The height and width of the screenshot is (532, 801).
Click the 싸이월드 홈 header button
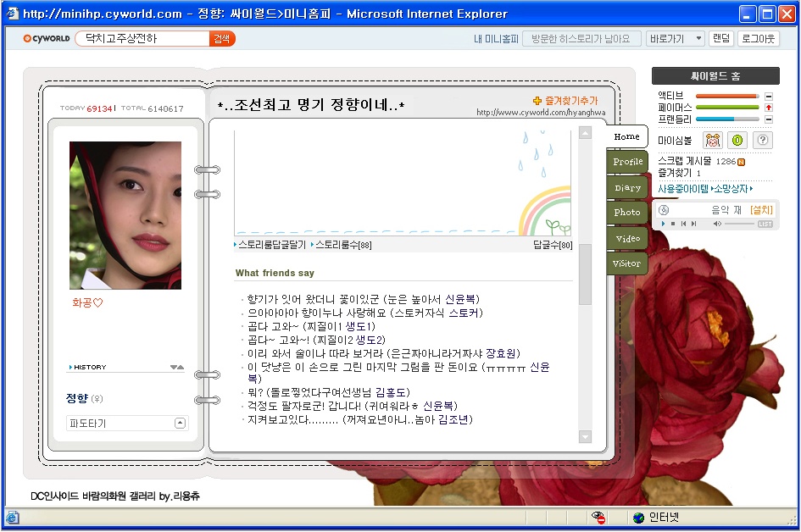(715, 76)
